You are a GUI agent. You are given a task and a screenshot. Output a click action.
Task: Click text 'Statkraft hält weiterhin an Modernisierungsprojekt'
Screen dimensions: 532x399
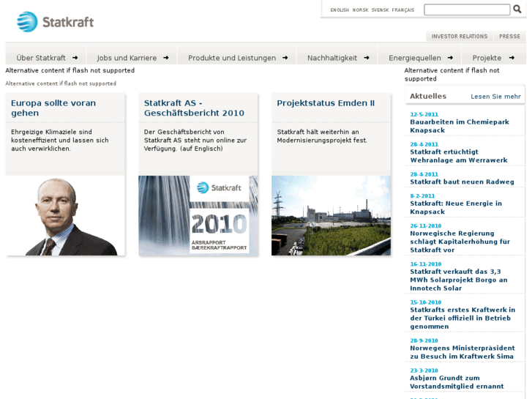(x=322, y=136)
